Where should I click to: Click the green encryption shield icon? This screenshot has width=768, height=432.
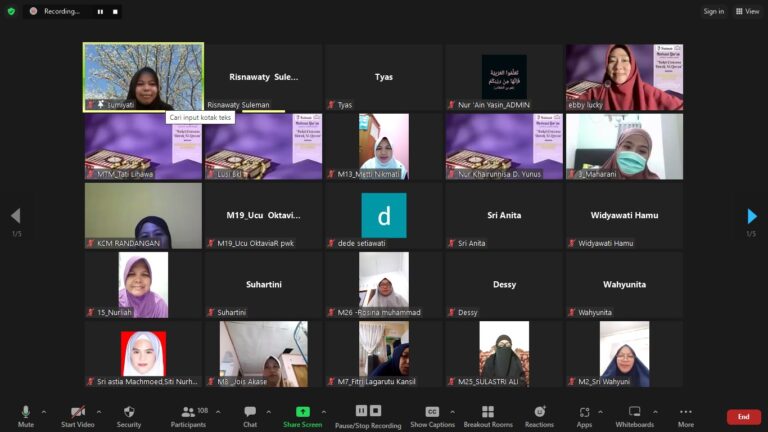(11, 11)
